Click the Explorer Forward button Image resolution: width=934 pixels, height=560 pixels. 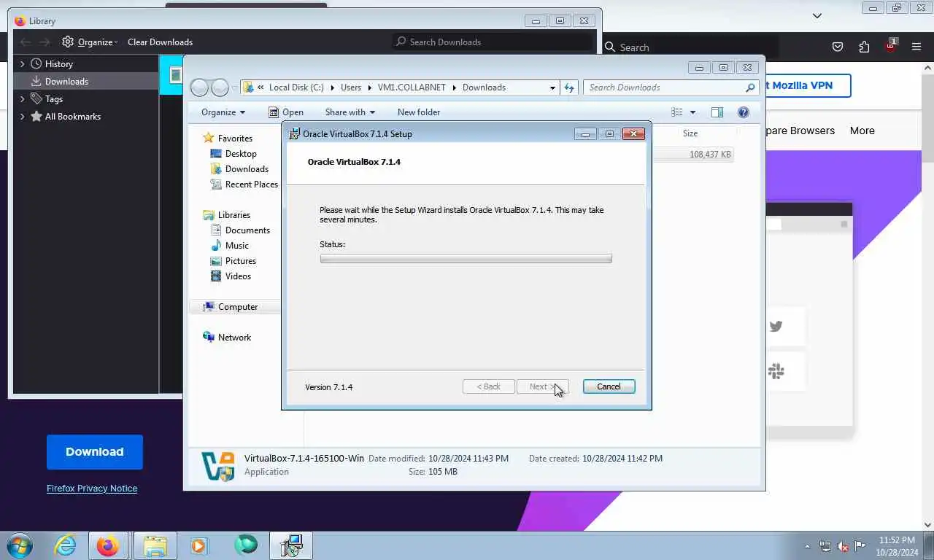click(220, 87)
